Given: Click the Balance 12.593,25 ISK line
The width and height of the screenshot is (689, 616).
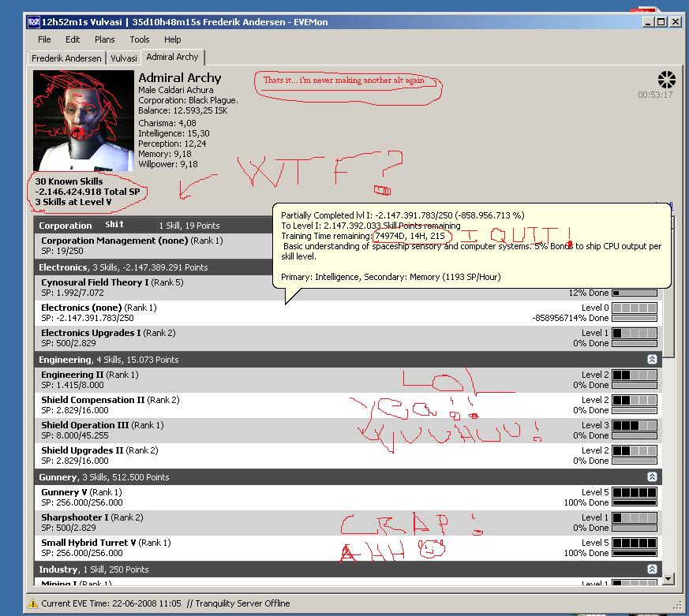Looking at the screenshot, I should 183,110.
